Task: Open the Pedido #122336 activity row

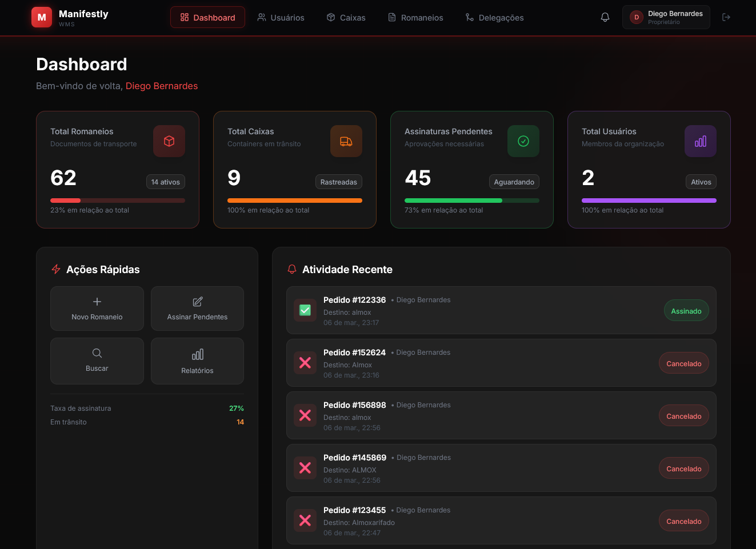Action: point(501,310)
